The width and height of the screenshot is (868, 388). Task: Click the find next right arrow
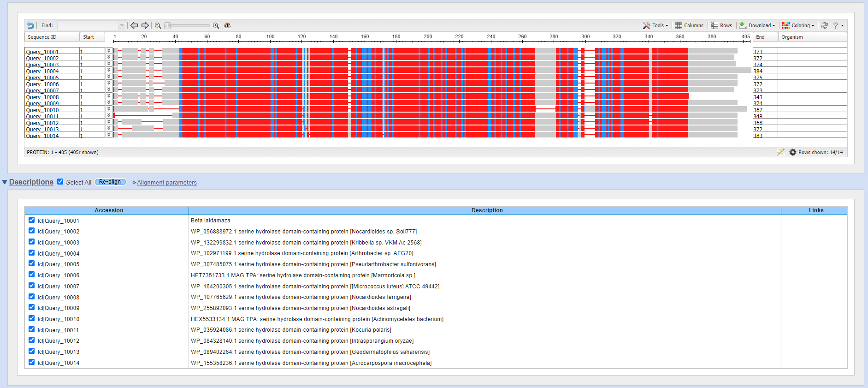tap(145, 25)
